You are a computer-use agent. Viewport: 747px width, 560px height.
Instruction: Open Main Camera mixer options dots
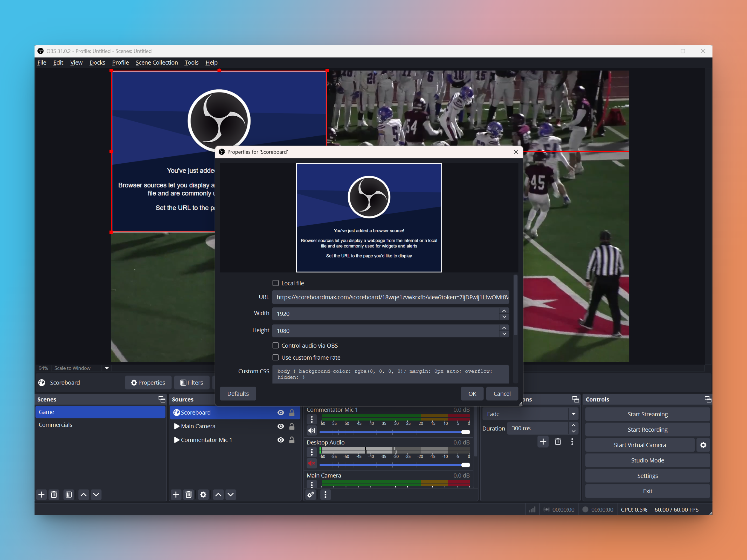[312, 485]
